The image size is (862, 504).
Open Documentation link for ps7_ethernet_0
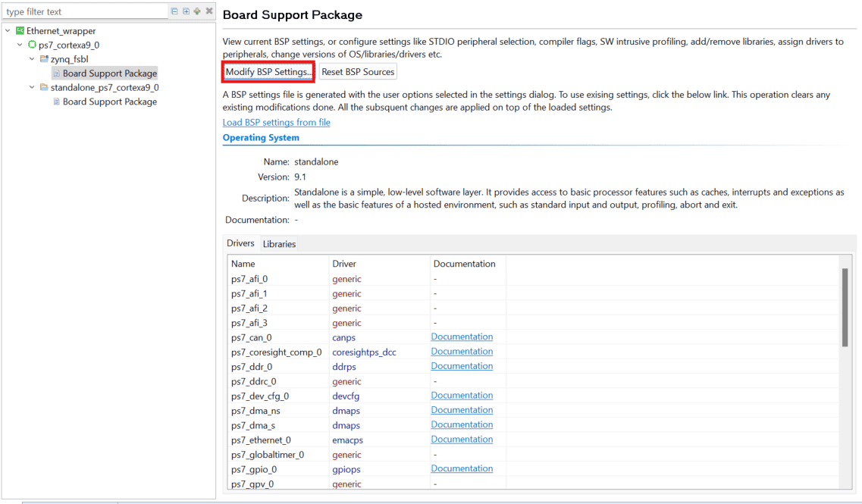[462, 440]
